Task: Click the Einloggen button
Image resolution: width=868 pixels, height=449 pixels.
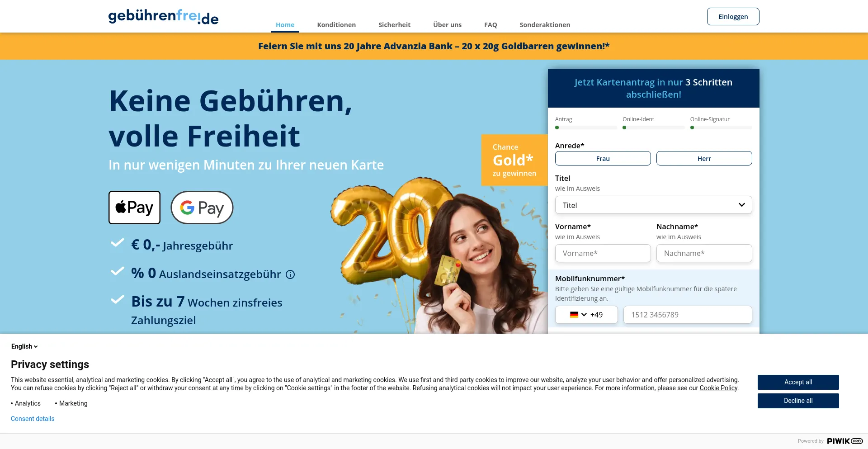Action: tap(733, 16)
